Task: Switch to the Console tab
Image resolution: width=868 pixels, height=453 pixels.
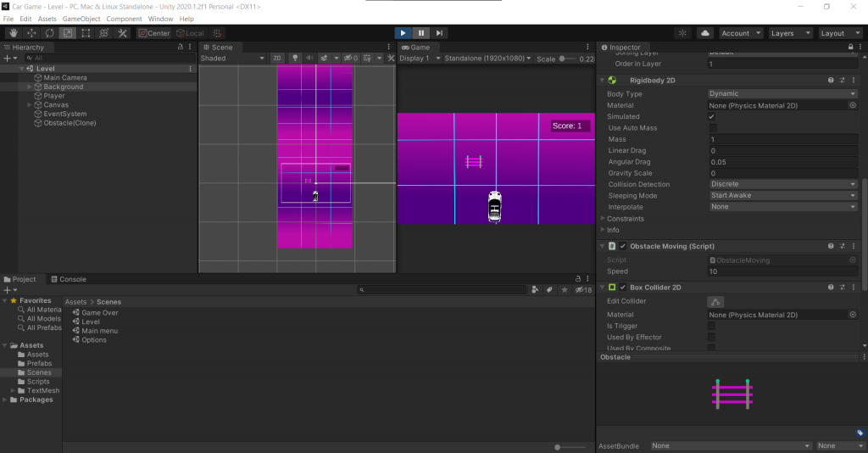Action: (x=68, y=279)
